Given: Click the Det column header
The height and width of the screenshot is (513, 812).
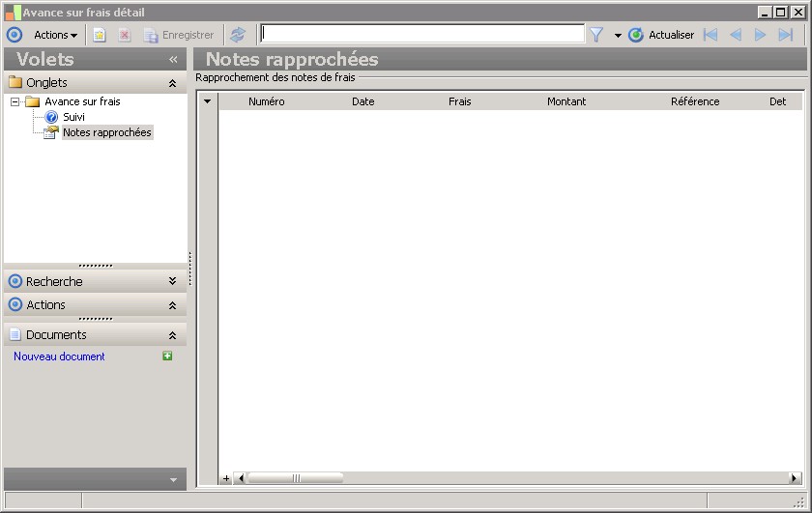Looking at the screenshot, I should (778, 102).
